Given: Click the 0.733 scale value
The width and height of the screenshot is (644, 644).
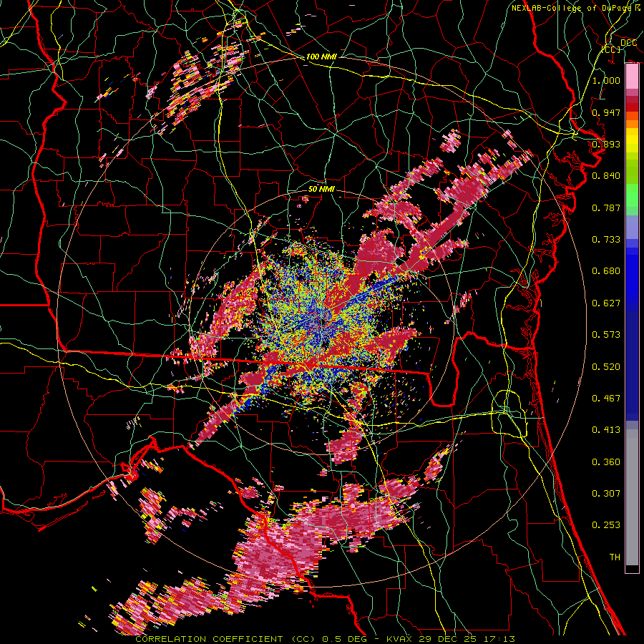Looking at the screenshot, I should 606,240.
